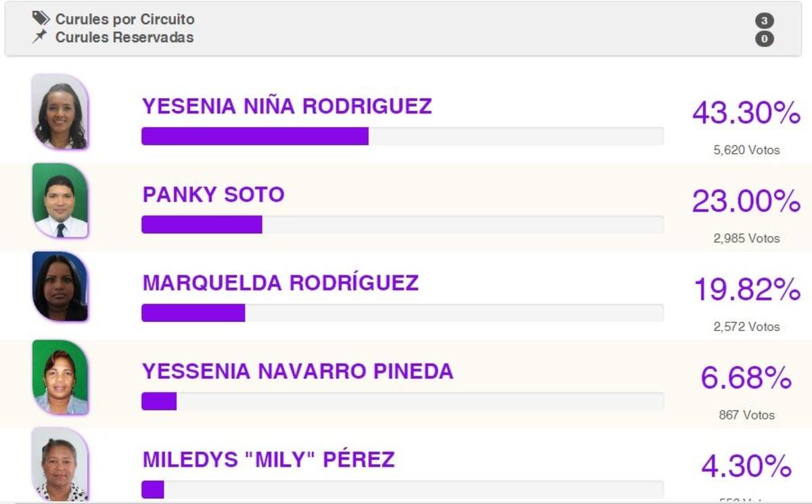Click the Curules Reservadas label
The width and height of the screenshot is (812, 504).
(125, 37)
